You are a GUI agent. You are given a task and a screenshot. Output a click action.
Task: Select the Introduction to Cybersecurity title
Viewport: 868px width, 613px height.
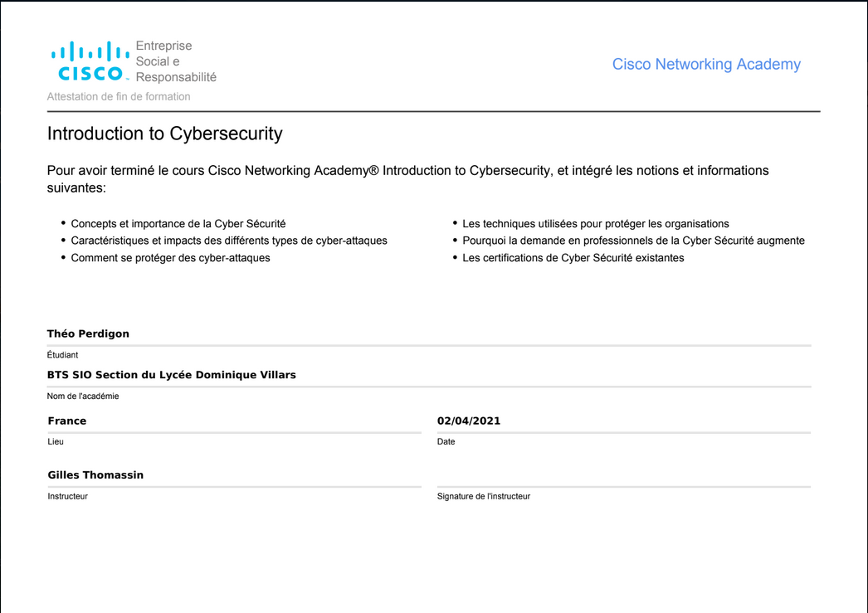(x=165, y=134)
